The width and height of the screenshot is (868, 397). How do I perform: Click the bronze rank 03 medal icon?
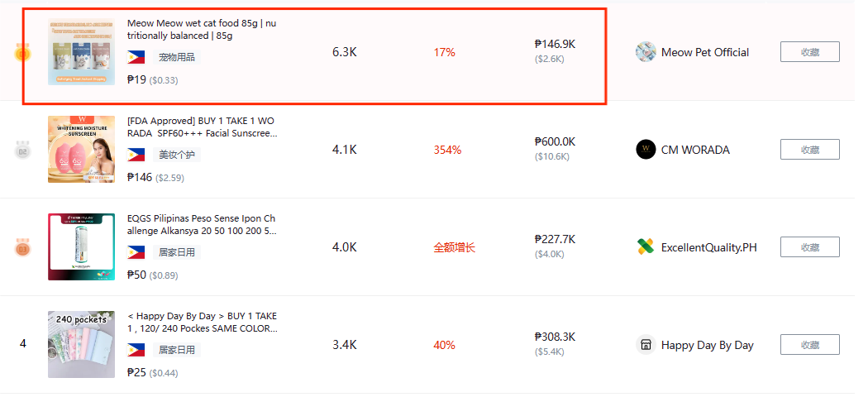[x=22, y=247]
